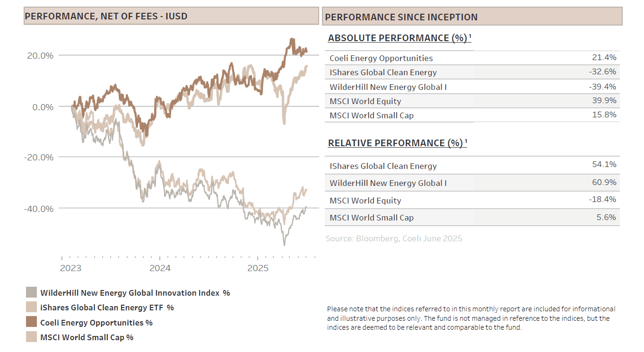Click the iShares Global Clean Energy legend swatch
This screenshot has width=644, height=352.
click(31, 308)
